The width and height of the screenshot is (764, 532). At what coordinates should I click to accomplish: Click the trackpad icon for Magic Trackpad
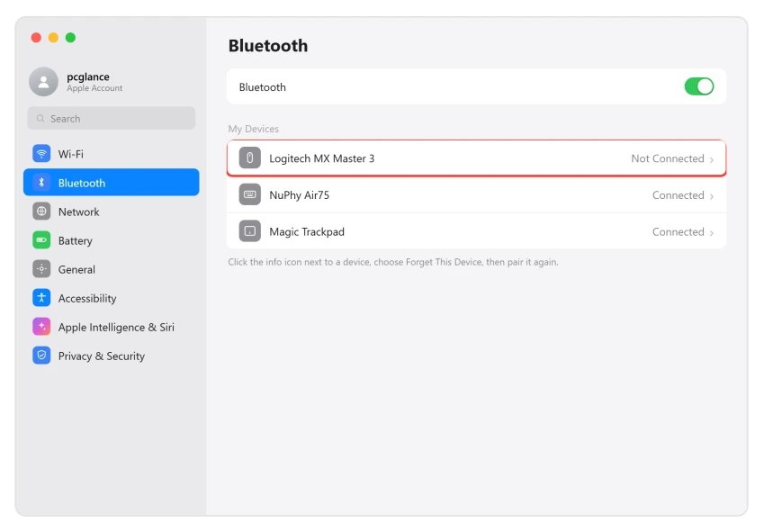click(x=249, y=231)
